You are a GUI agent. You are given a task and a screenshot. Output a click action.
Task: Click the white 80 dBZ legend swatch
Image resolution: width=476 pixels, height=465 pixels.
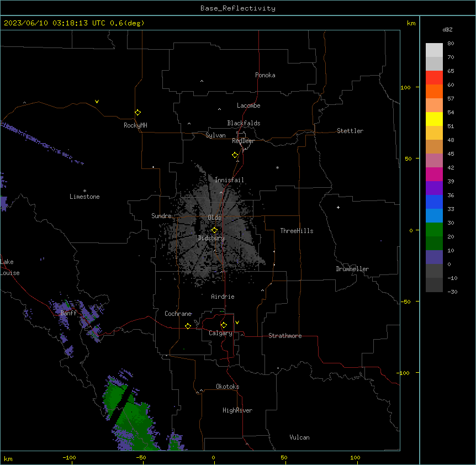(434, 50)
